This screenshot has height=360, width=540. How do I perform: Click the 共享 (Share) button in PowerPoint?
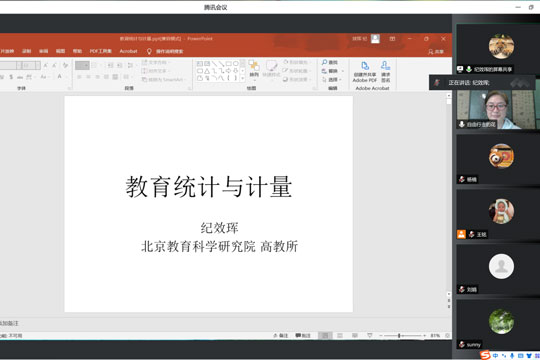tap(436, 52)
